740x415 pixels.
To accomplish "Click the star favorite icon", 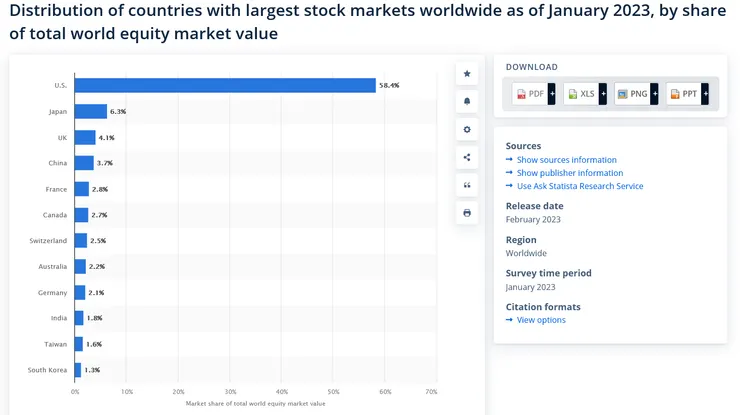I will pos(467,74).
